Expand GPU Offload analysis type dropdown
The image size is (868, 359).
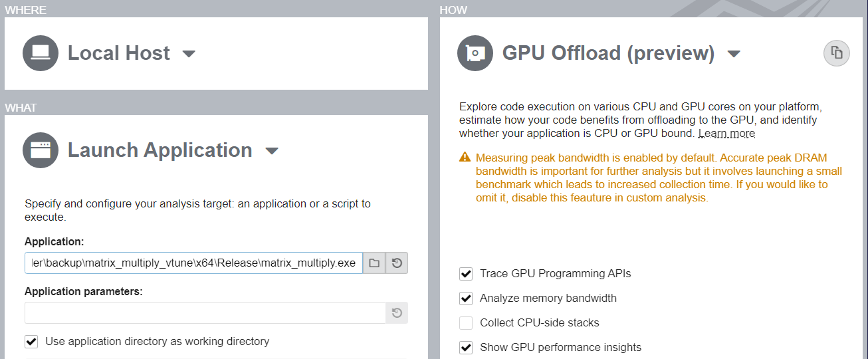(734, 54)
